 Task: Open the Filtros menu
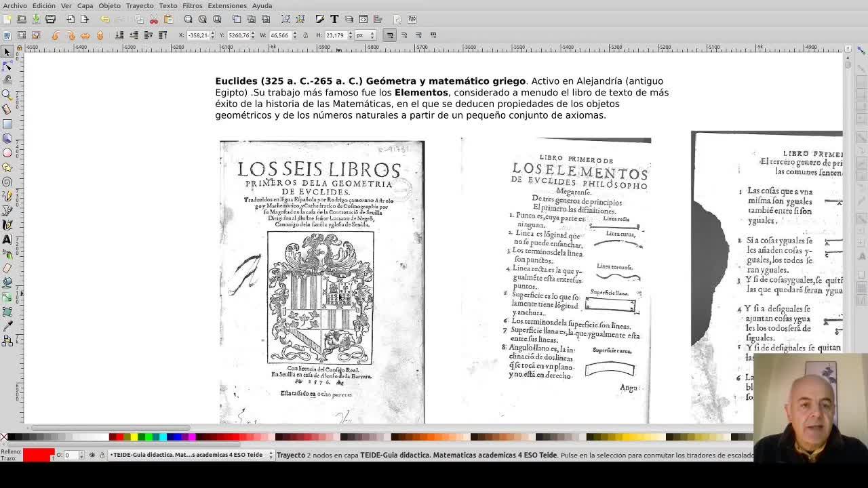(192, 5)
